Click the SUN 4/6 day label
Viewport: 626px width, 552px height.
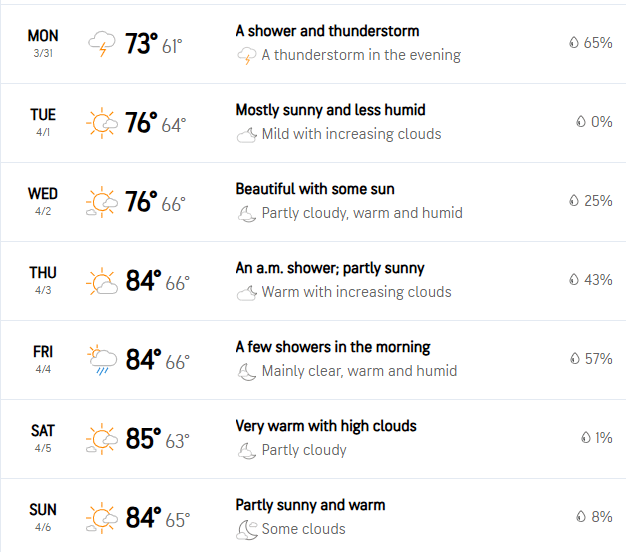click(x=43, y=517)
